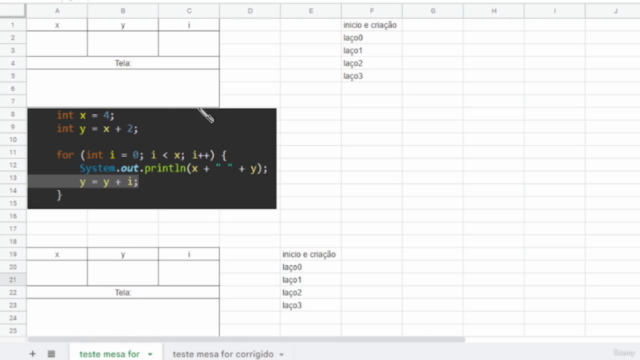
Task: Click the 'x' header cell in row 1
Action: tap(57, 25)
